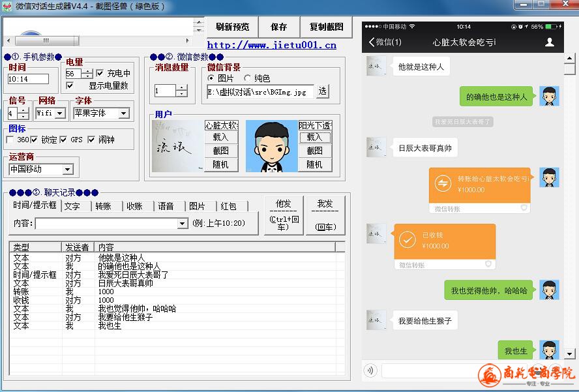Screen dimensions: 579x392
Task: Click 选 to choose background image
Action: (x=322, y=91)
